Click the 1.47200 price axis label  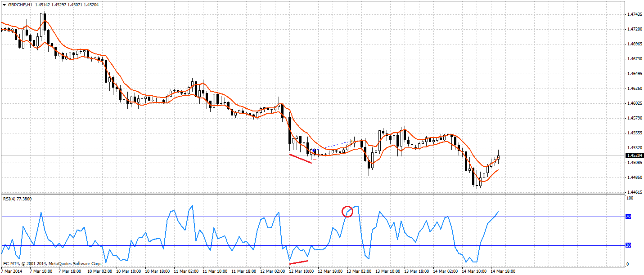tap(634, 29)
